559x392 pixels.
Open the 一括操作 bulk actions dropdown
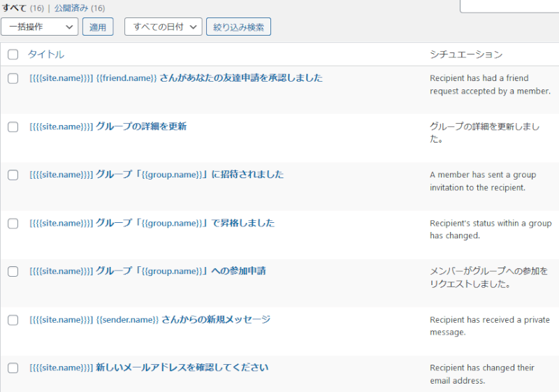point(40,27)
